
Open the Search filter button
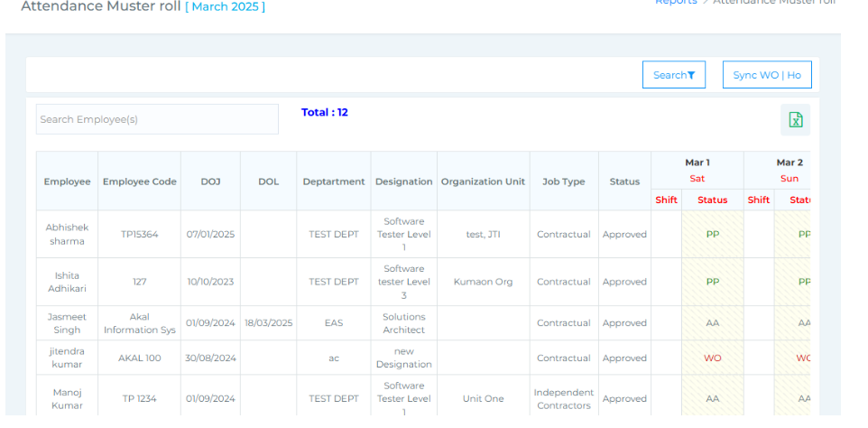(673, 75)
